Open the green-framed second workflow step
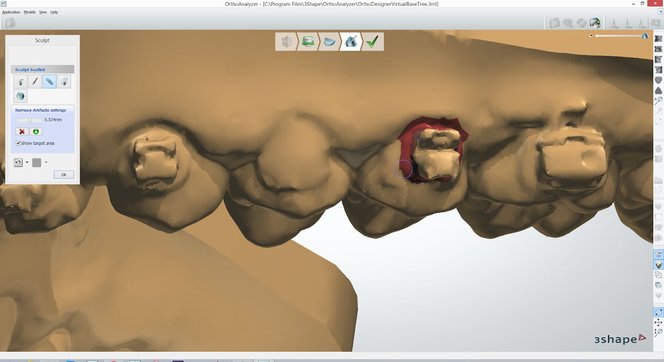Image resolution: width=664 pixels, height=362 pixels. (308, 41)
